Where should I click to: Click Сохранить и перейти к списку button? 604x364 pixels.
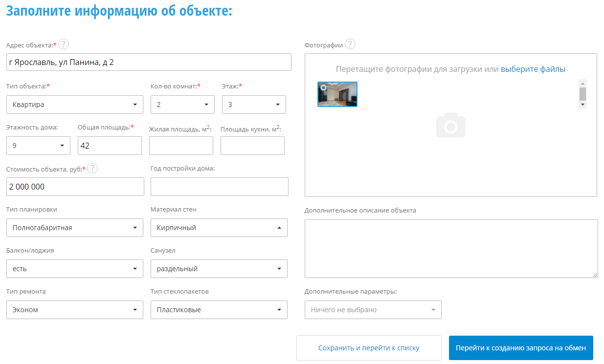point(369,348)
